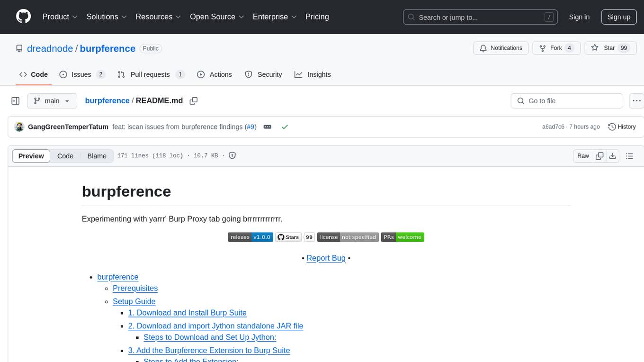This screenshot has width=644, height=362.
Task: Click the PRs welcome badge
Action: pos(402,237)
